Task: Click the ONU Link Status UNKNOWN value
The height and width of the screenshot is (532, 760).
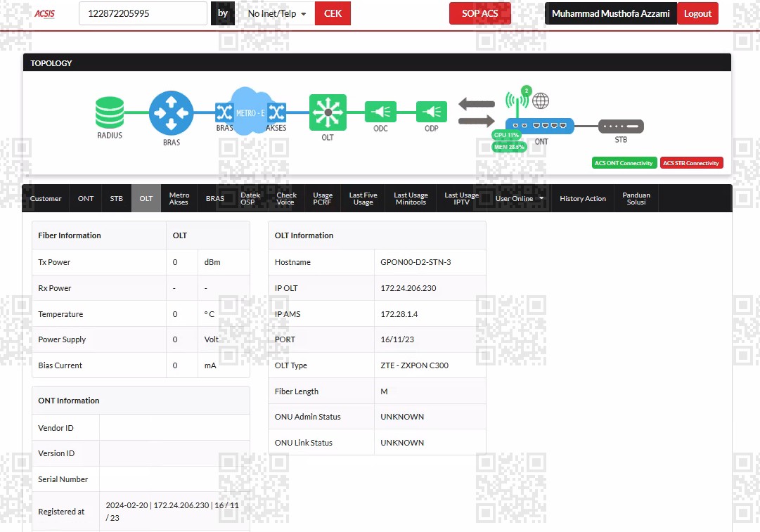Action: 402,443
